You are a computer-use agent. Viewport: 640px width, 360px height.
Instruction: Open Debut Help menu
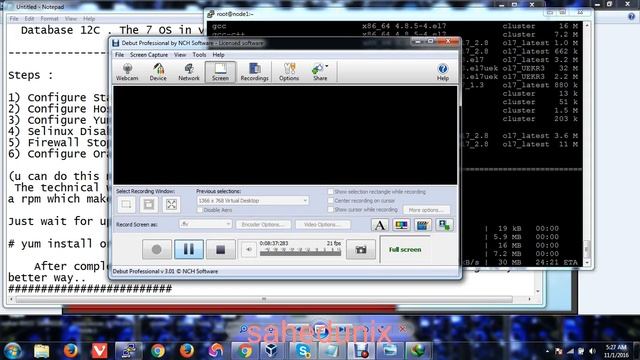[218, 55]
